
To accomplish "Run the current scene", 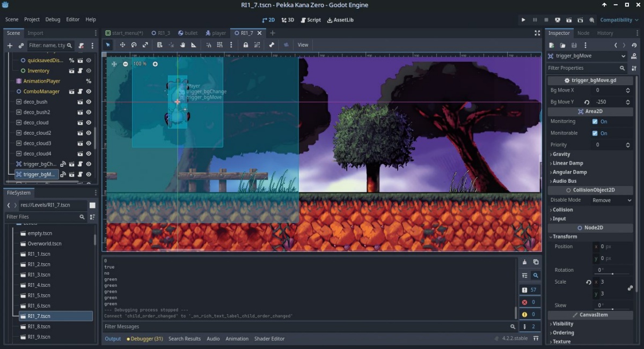I will click(569, 20).
